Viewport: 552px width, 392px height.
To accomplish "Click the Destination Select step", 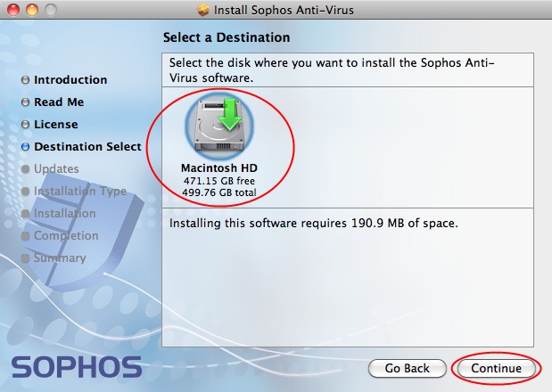I will coord(87,147).
